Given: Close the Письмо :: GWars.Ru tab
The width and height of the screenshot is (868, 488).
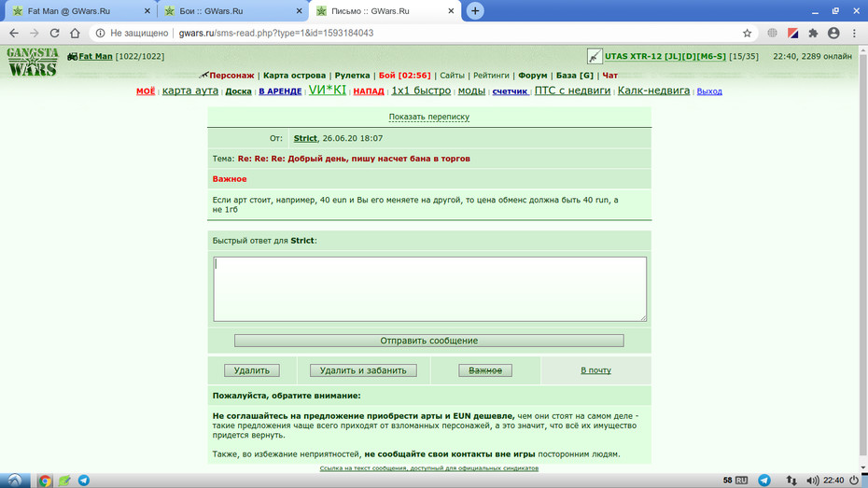Looking at the screenshot, I should tap(451, 11).
